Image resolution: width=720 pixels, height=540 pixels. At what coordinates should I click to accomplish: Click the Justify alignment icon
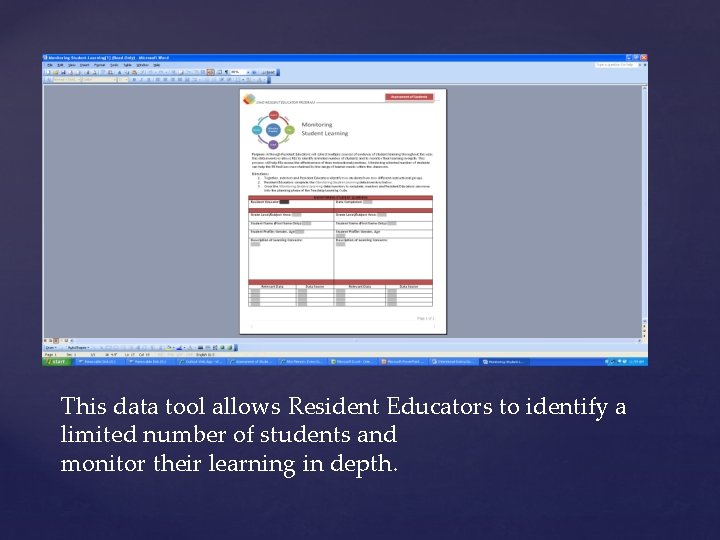coord(180,79)
